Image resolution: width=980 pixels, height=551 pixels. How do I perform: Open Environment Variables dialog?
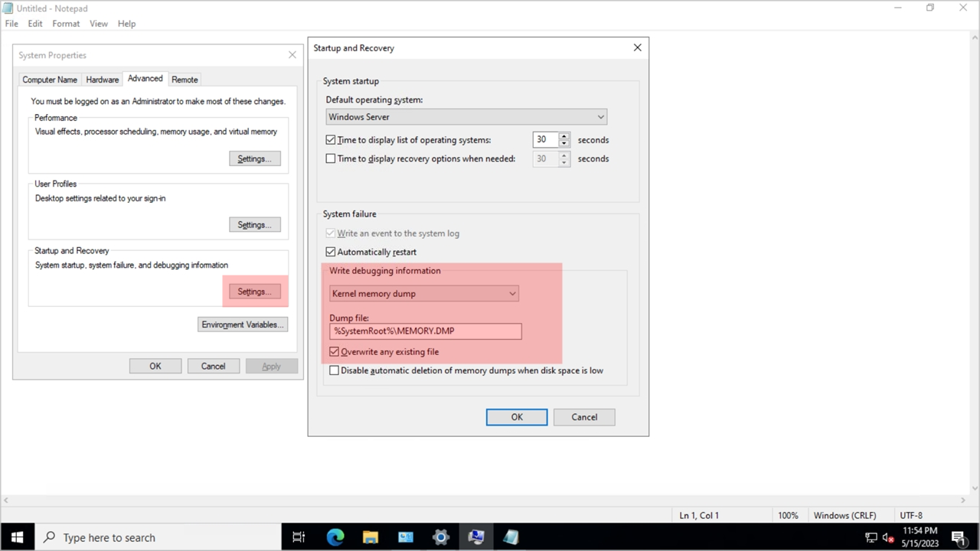pyautogui.click(x=243, y=324)
